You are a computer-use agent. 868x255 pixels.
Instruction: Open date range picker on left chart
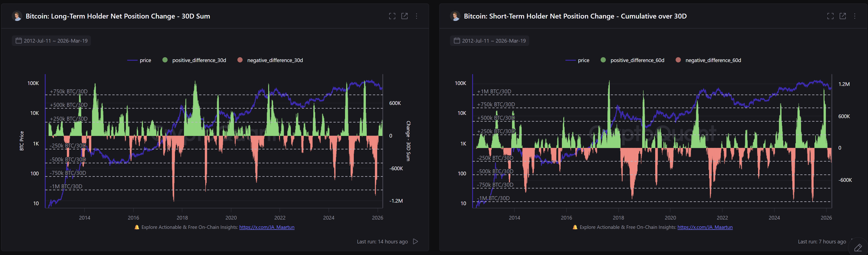coord(52,41)
